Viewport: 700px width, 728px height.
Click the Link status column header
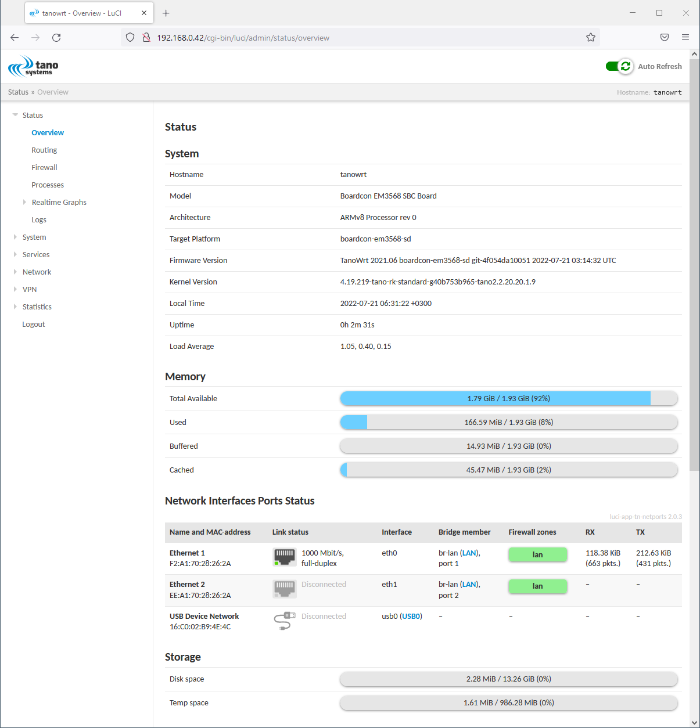point(290,532)
